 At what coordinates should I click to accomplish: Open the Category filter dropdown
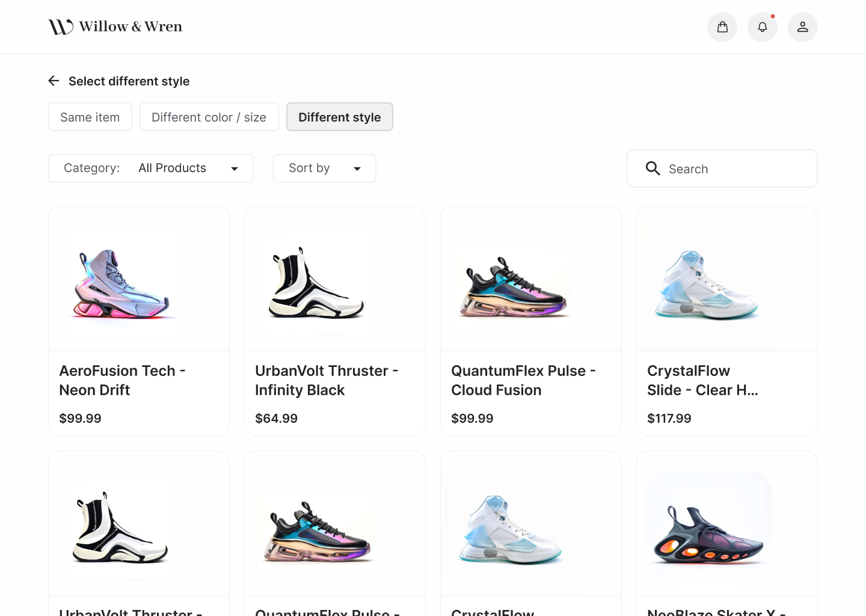coord(150,168)
